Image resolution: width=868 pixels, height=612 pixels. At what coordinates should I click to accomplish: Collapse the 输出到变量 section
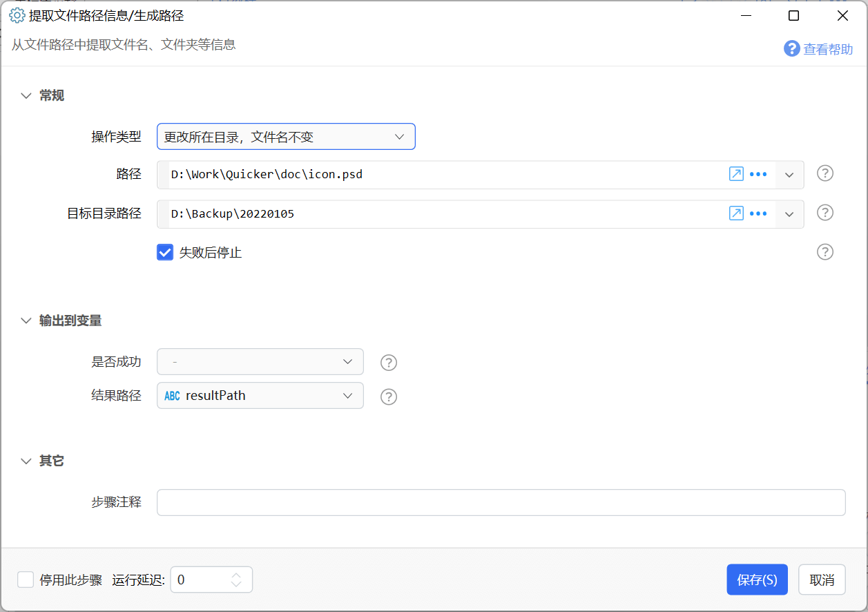click(x=26, y=321)
